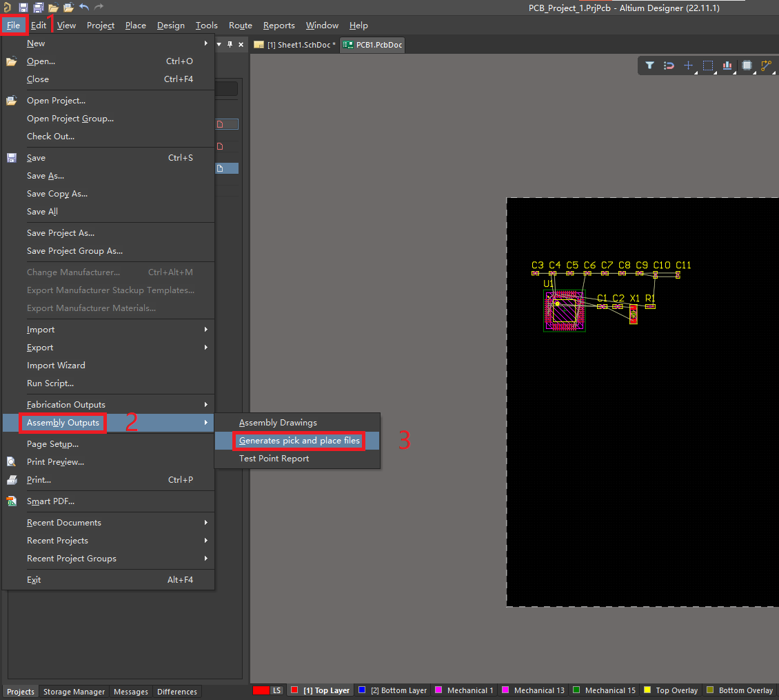
Task: Click the Bottom Layer blue color swatch
Action: (x=362, y=690)
